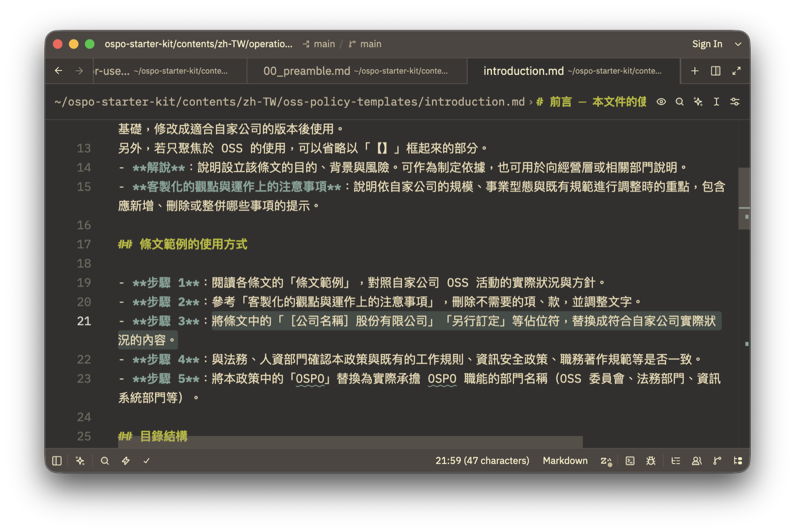
Task: Click the horizontal scrollbar at bottom
Action: click(x=351, y=441)
